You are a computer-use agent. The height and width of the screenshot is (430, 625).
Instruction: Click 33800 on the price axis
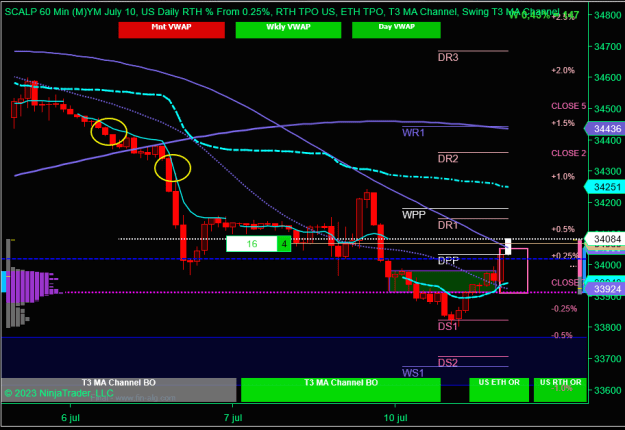click(608, 328)
